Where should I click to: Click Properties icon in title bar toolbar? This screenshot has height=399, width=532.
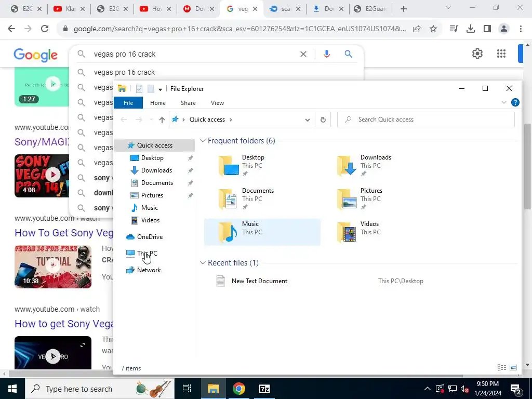point(139,89)
